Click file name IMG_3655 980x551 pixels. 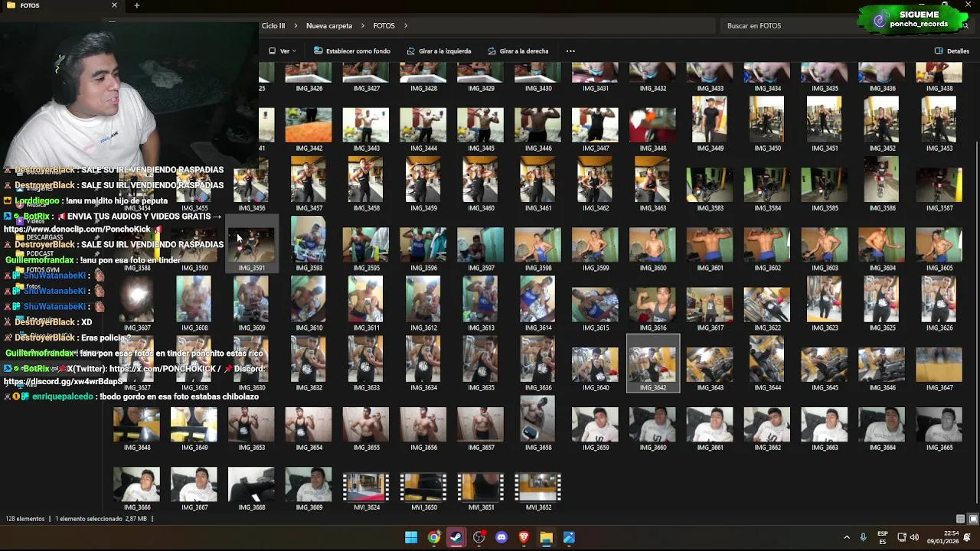(x=366, y=448)
